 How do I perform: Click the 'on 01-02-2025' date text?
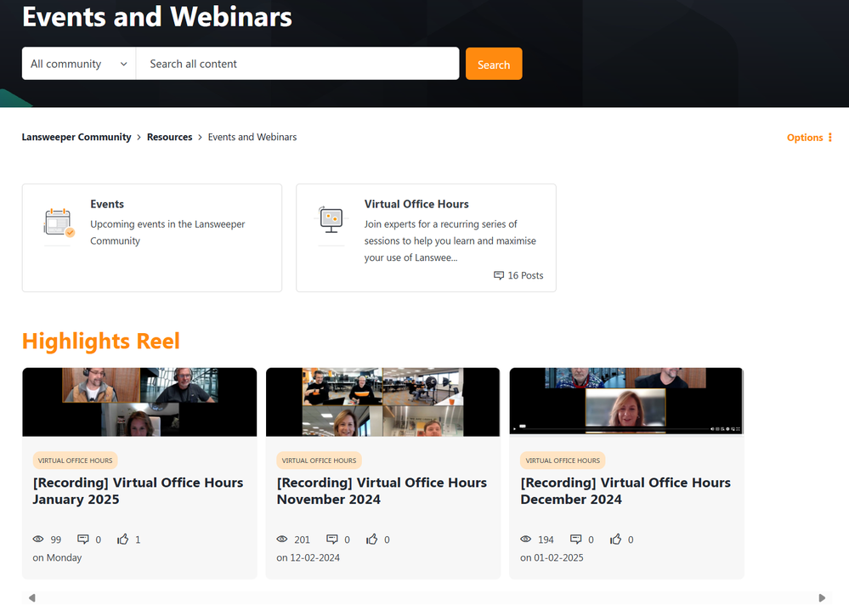click(552, 557)
